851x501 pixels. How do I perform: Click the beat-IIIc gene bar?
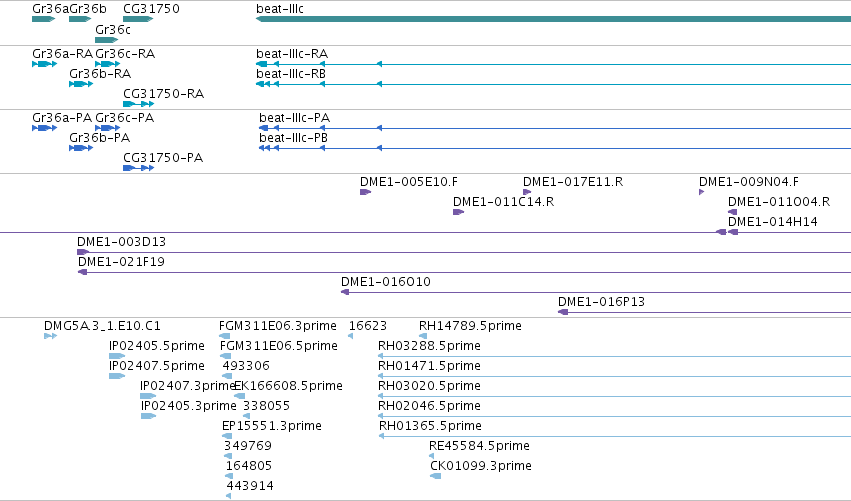click(x=553, y=19)
